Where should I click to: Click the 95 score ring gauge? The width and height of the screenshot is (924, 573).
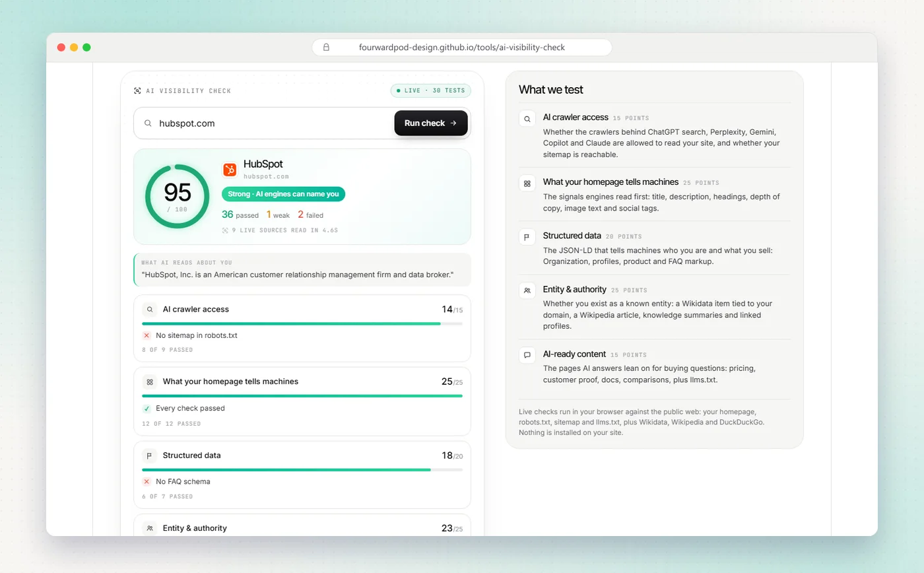(x=177, y=196)
